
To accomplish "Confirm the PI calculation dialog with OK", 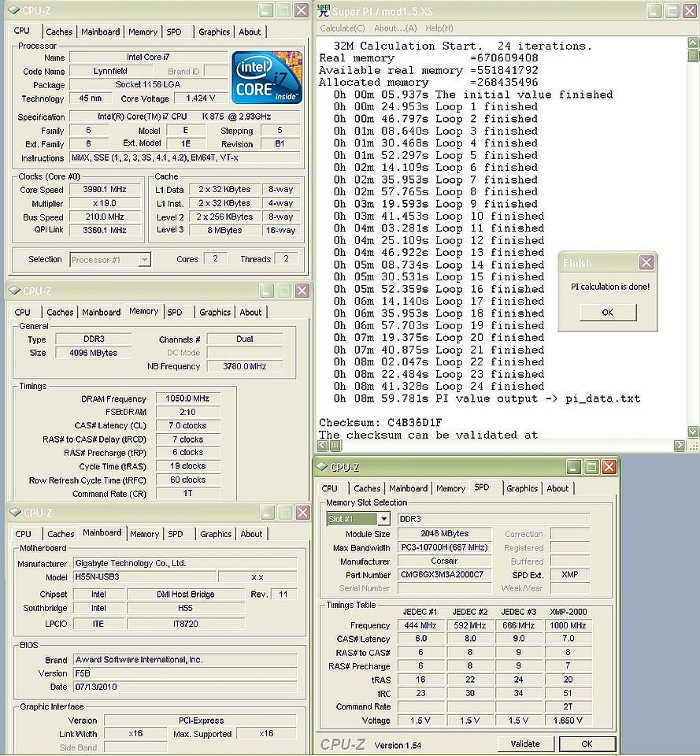I will point(607,313).
